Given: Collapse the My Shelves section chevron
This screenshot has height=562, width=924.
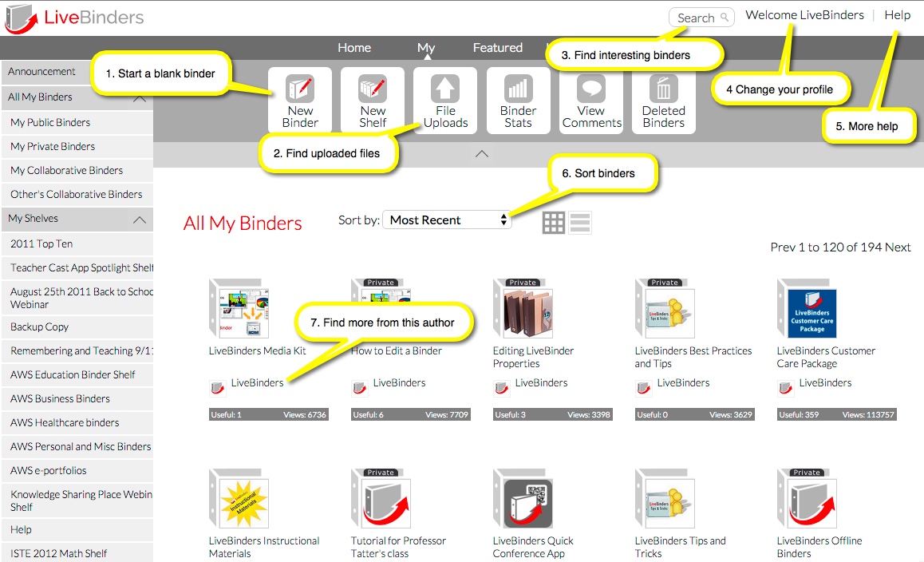Looking at the screenshot, I should point(140,220).
